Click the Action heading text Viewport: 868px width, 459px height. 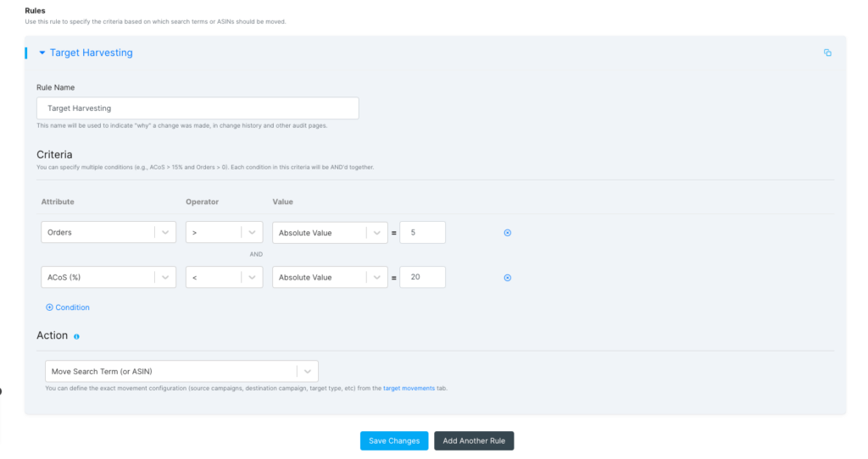52,335
